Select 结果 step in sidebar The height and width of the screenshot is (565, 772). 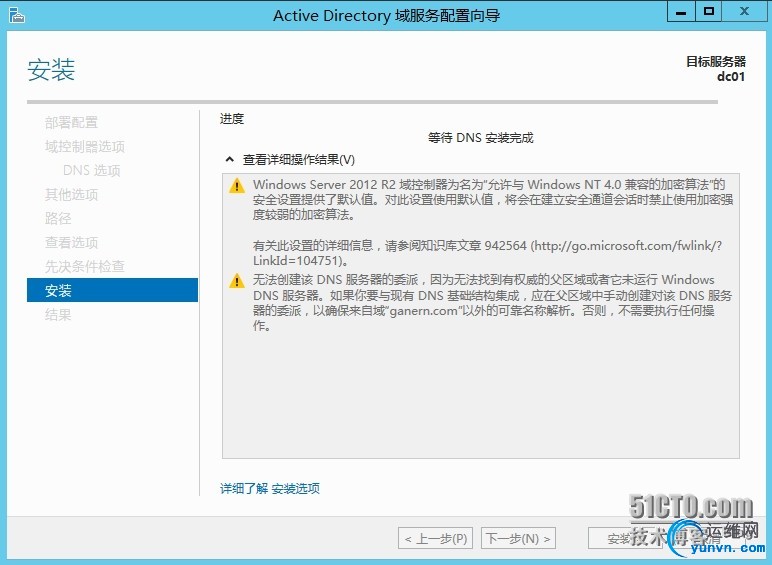(58, 314)
